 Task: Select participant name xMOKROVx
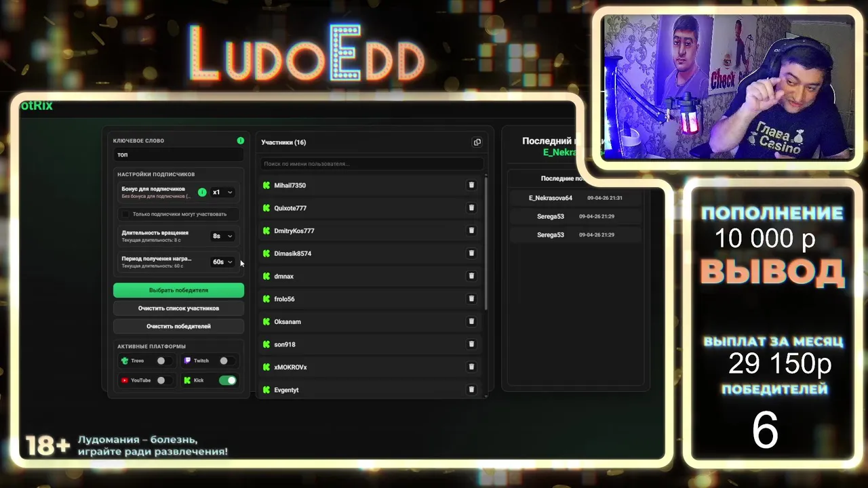pos(290,367)
